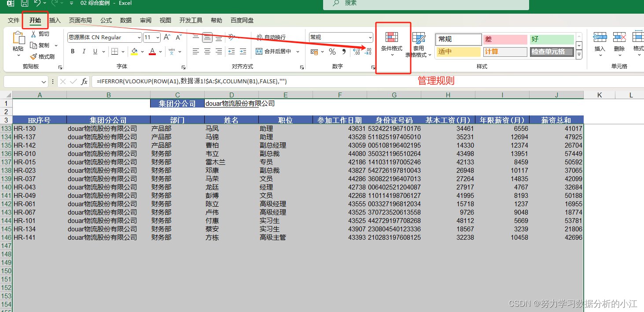Apply the Bad (差) cell style
Image resolution: width=644 pixels, height=312 pixels.
[505, 39]
